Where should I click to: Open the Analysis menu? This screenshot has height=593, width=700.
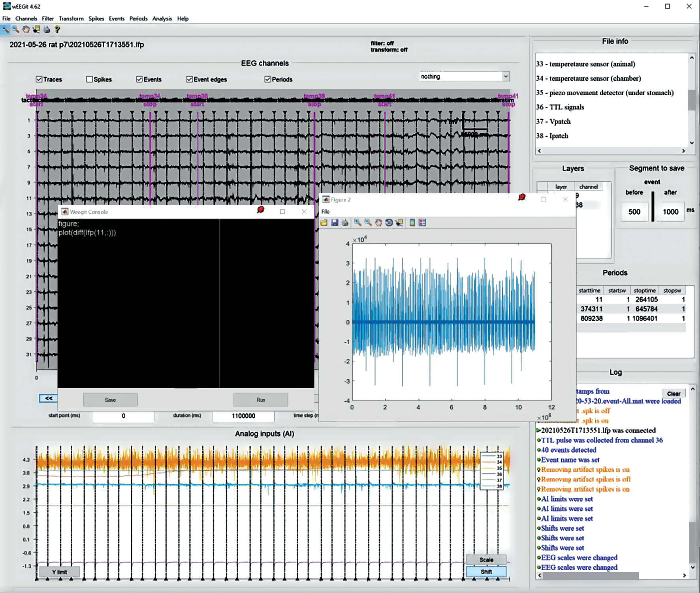point(162,19)
